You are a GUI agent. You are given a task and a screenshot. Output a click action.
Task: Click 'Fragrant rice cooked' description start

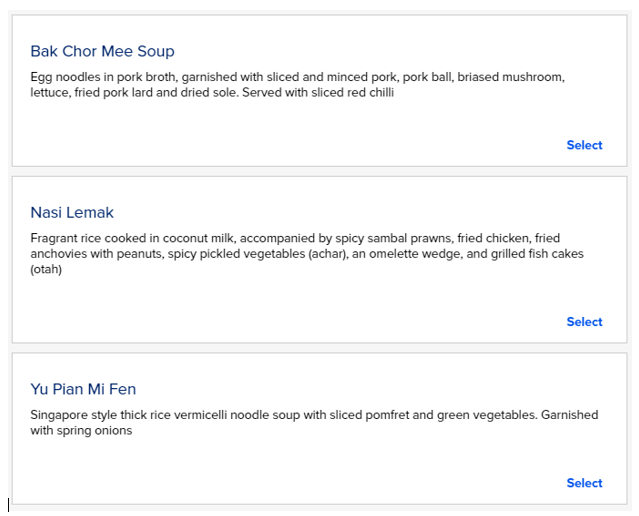tap(88, 239)
